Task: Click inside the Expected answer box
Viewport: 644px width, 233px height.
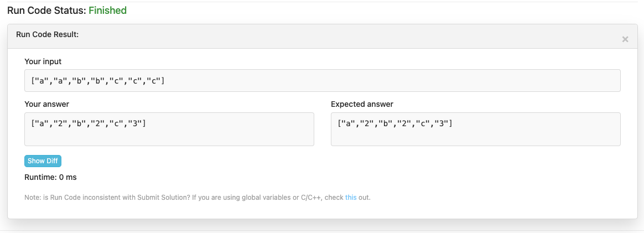Action: click(476, 130)
